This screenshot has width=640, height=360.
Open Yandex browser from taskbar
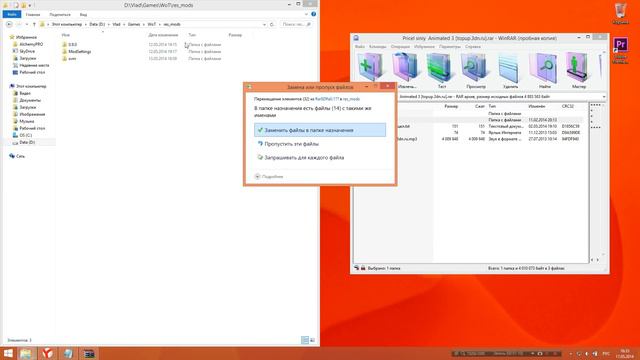point(47,353)
